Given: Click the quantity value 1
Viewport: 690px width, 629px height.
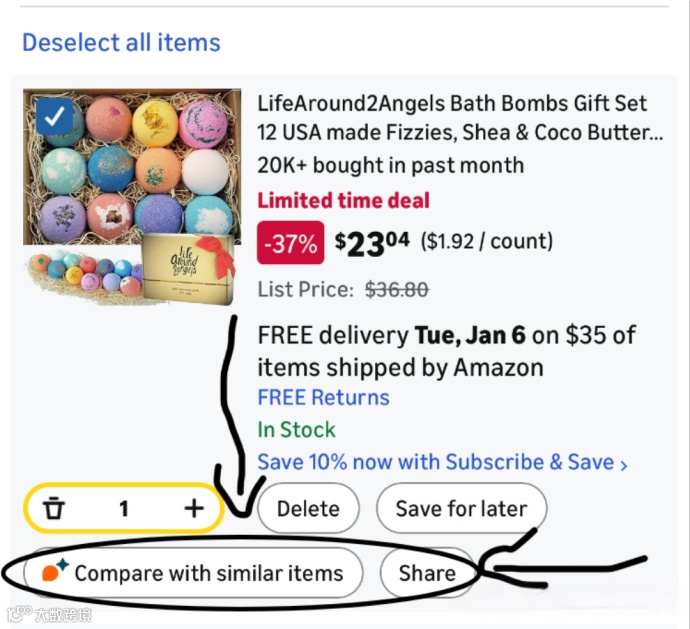Looking at the screenshot, I should (x=124, y=509).
